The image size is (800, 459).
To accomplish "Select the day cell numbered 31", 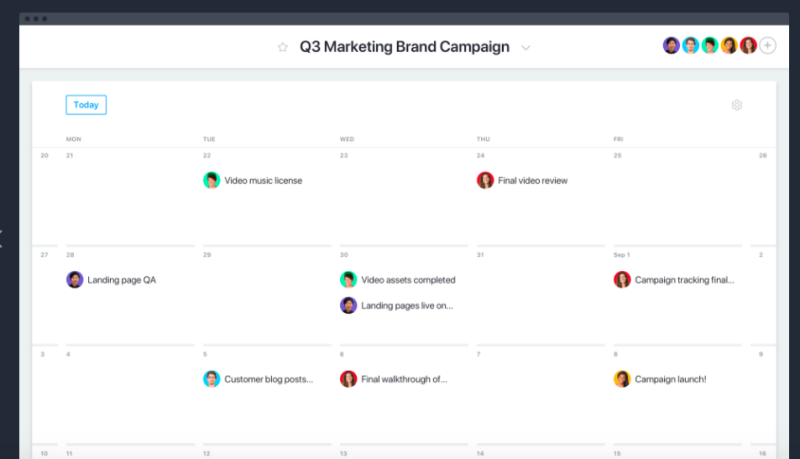I will (x=541, y=296).
